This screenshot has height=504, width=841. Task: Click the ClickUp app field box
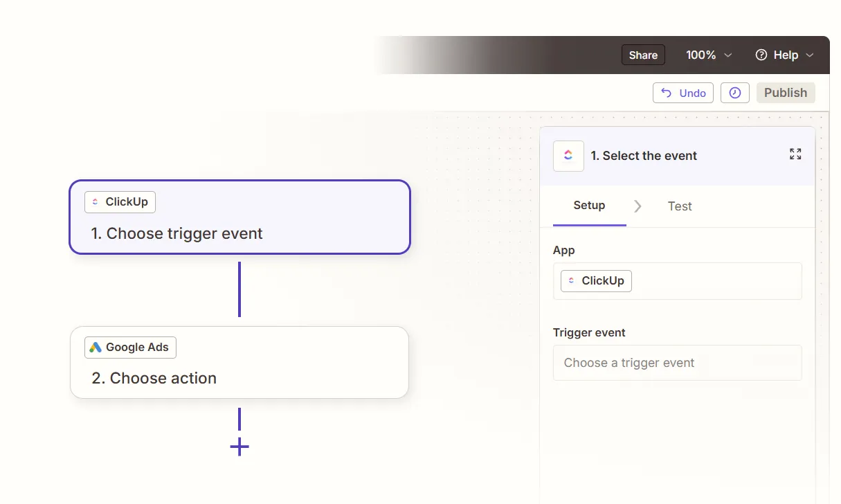[677, 281]
